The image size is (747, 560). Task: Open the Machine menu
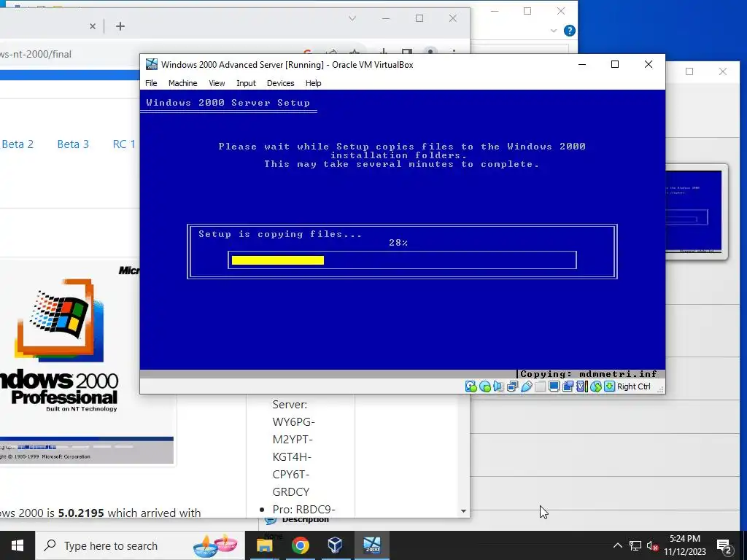coord(182,83)
